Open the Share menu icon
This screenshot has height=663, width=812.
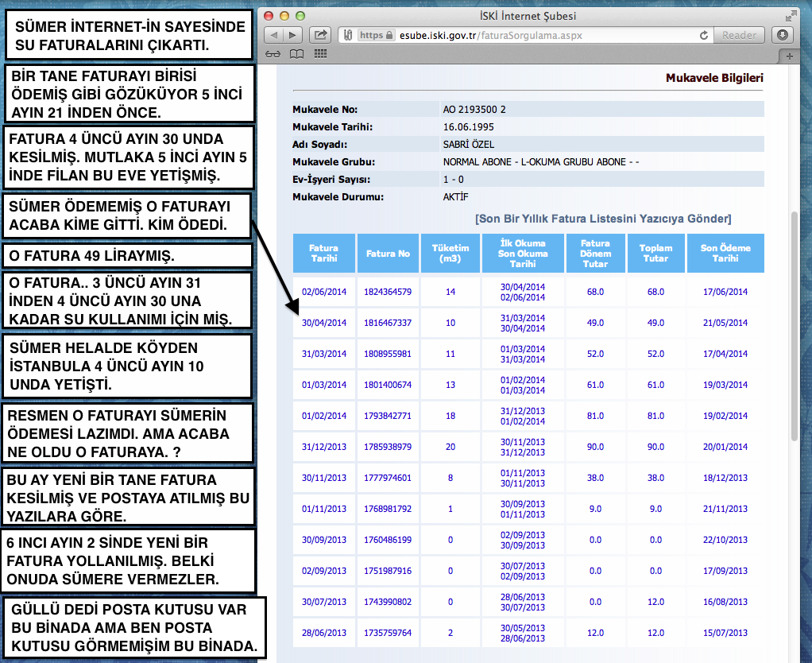pyautogui.click(x=320, y=35)
